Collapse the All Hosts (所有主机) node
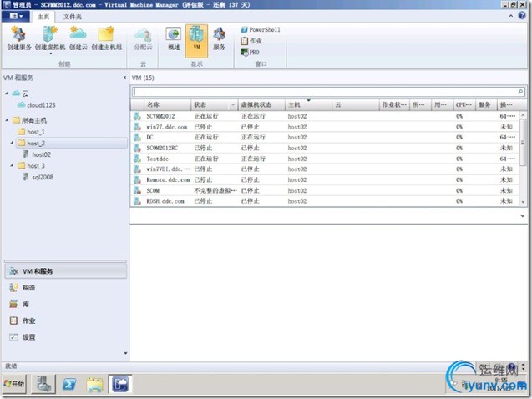This screenshot has height=399, width=532. click(7, 120)
